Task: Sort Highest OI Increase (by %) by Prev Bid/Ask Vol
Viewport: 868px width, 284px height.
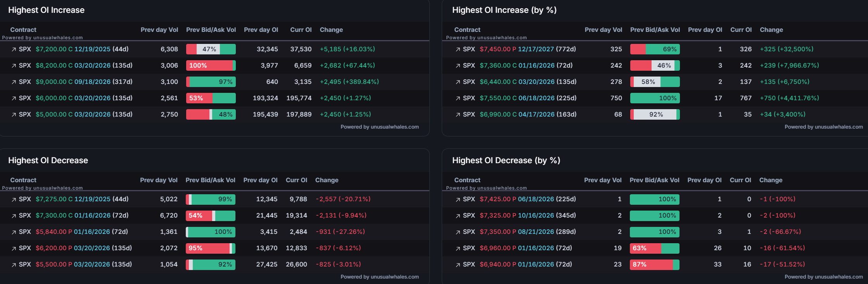Action: pyautogui.click(x=655, y=30)
